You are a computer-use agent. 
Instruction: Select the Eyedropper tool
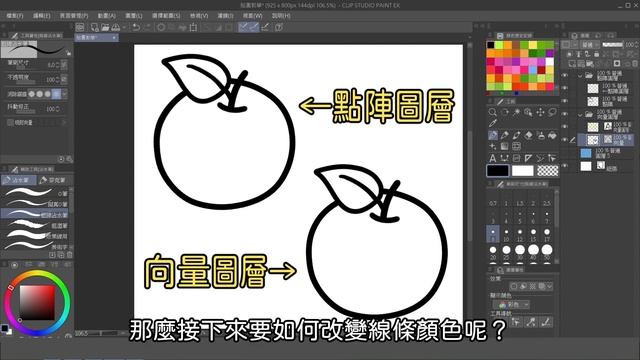pyautogui.click(x=493, y=123)
